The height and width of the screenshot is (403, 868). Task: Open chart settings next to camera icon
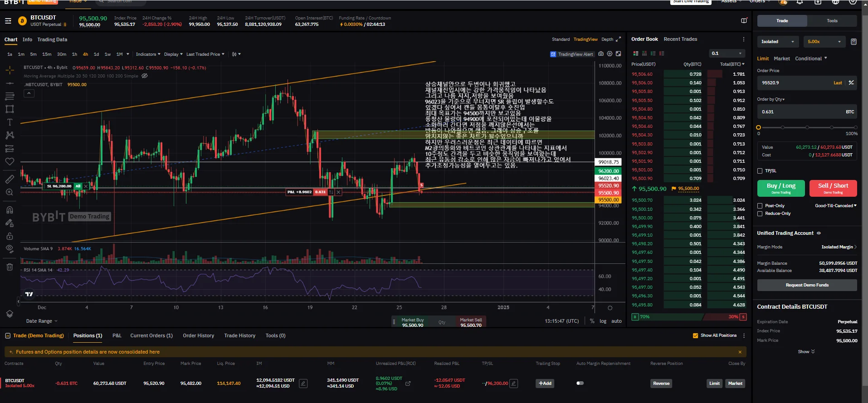point(610,54)
